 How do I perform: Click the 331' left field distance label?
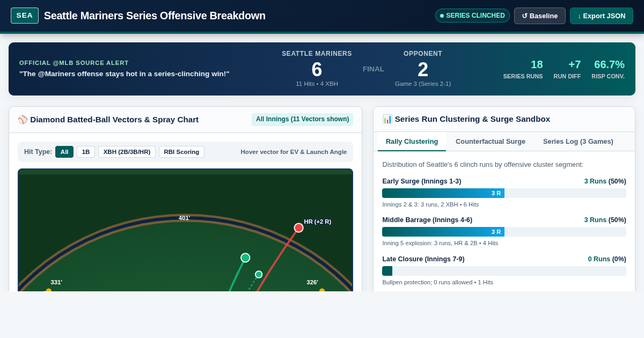(x=56, y=282)
